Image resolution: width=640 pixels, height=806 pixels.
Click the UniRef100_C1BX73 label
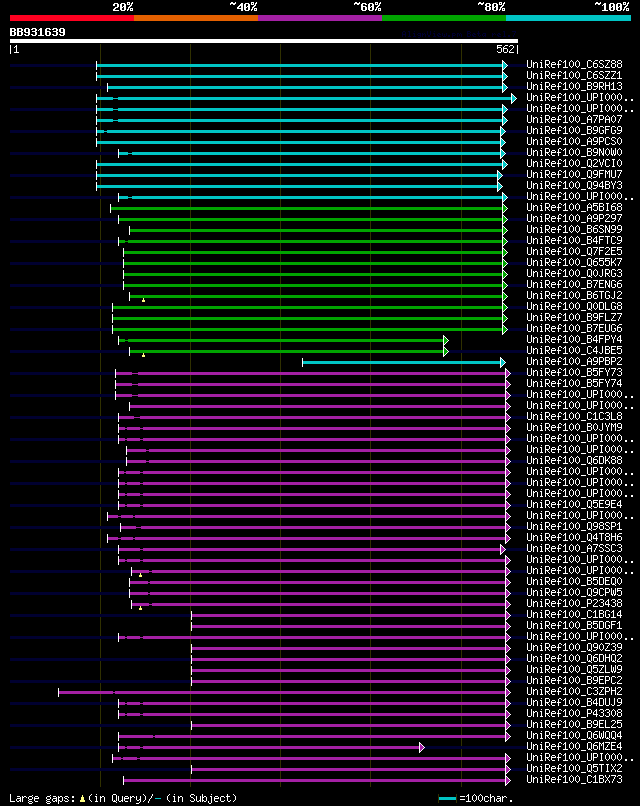click(x=574, y=779)
